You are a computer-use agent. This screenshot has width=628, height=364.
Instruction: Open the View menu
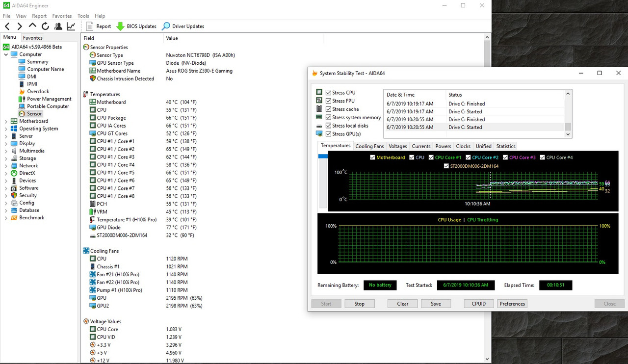(21, 16)
